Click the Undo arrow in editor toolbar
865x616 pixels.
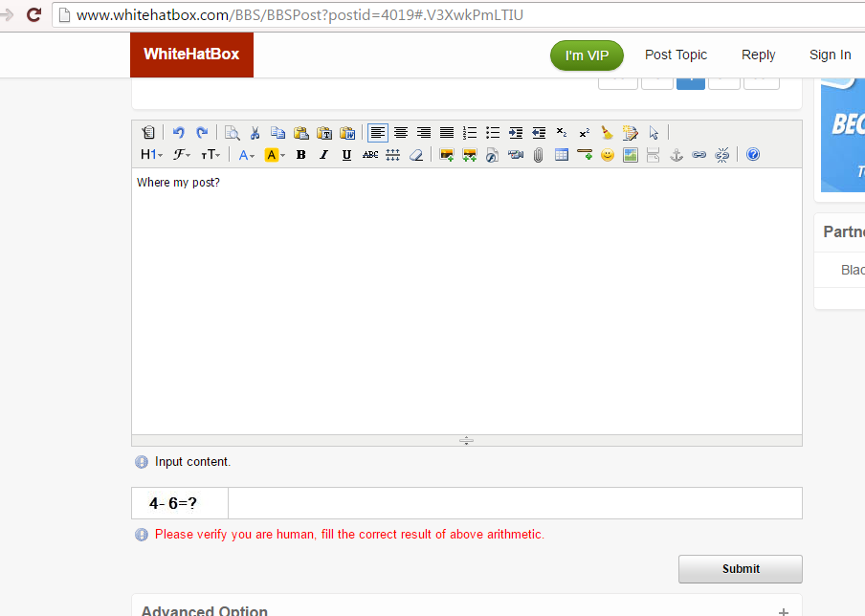tap(178, 132)
